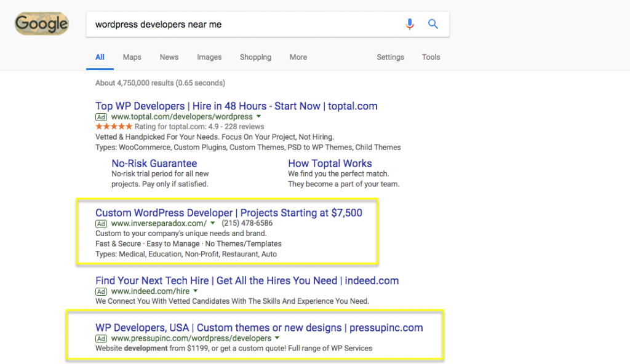Click 'We find you the perfect match.' text

(x=338, y=174)
